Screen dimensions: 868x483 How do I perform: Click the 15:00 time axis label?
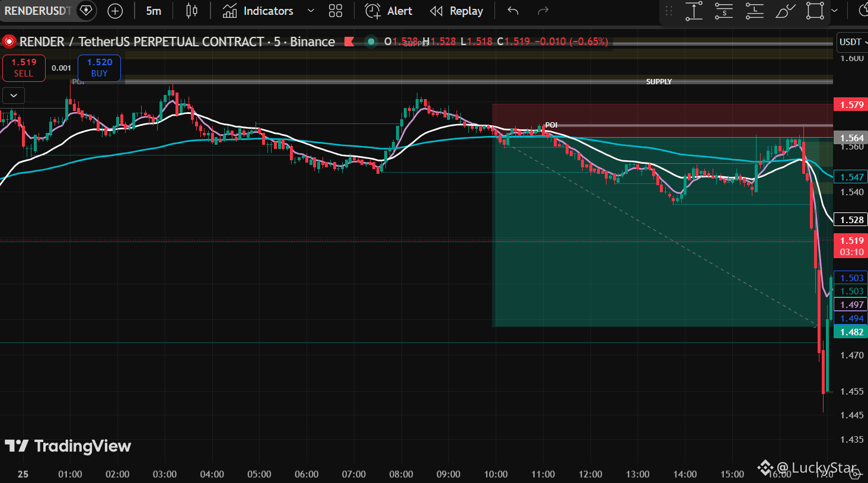(732, 474)
